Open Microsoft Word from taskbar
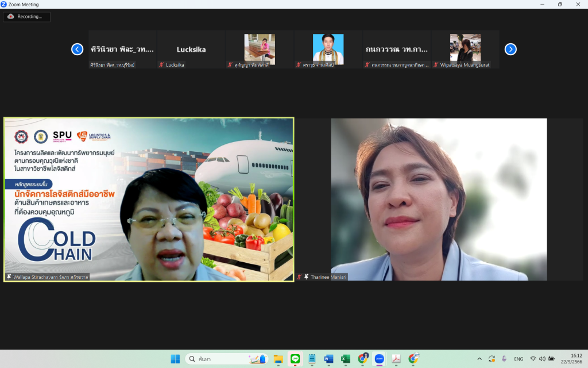 (329, 359)
